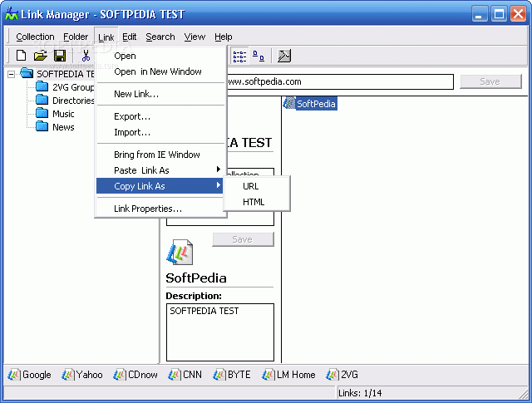
Task: Choose Bring from IE Window
Action: pyautogui.click(x=160, y=155)
